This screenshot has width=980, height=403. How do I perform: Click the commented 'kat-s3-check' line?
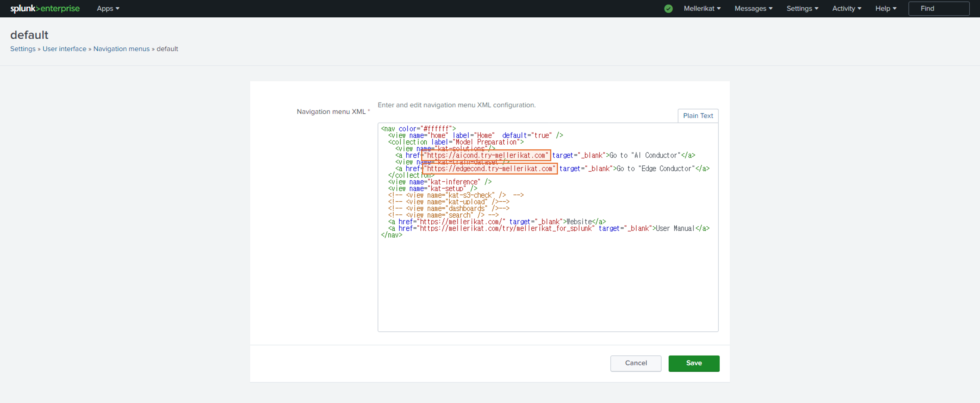click(456, 195)
